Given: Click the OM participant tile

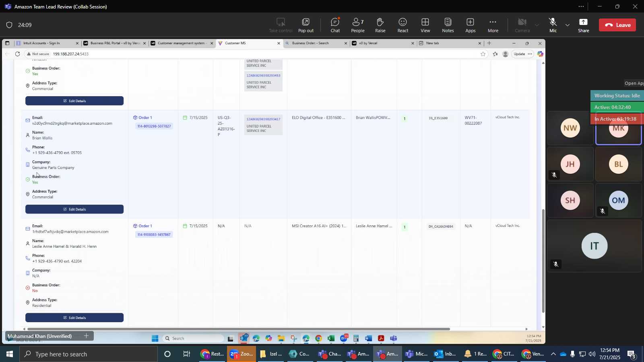Looking at the screenshot, I should 618,200.
